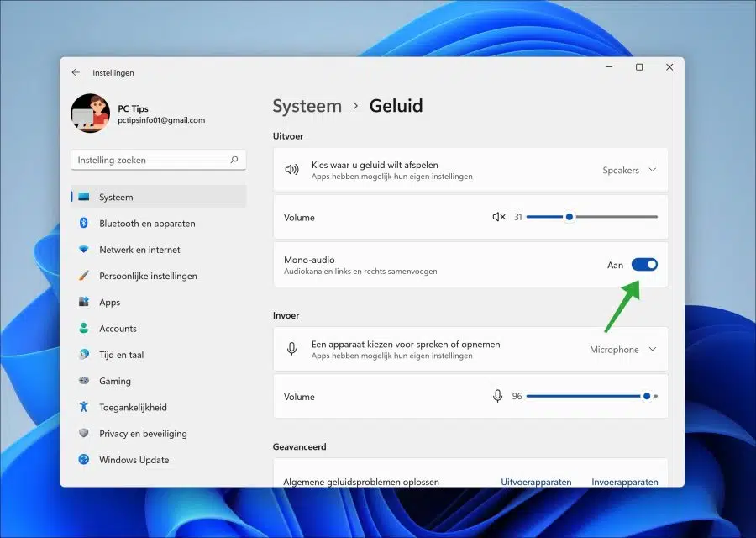This screenshot has width=756, height=538.
Task: Unmute via the muted speaker volume icon
Action: 498,217
